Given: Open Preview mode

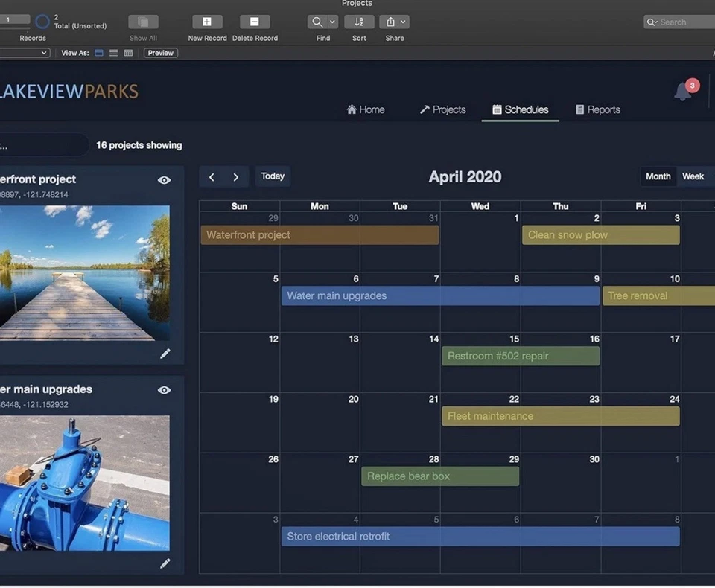Looking at the screenshot, I should [x=160, y=53].
